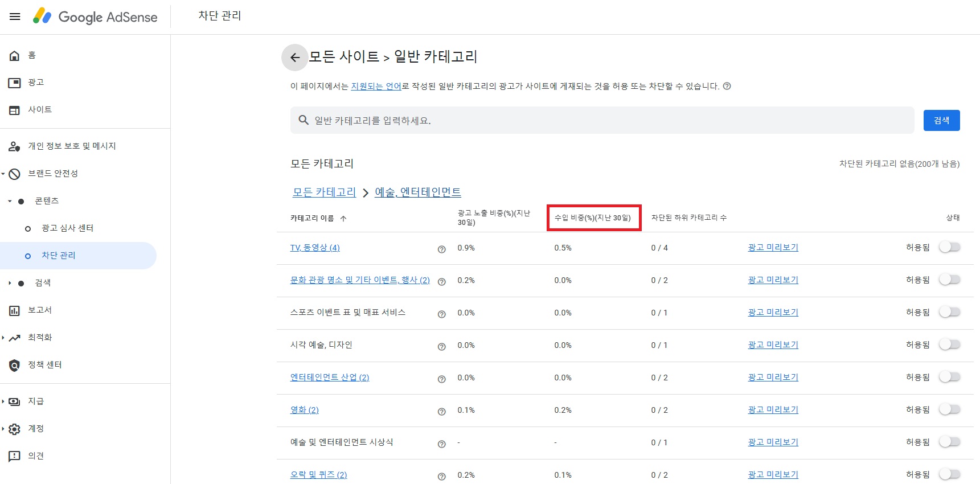Click help icon for 오락 및 퀴즈 row
This screenshot has height=484, width=980.
(441, 476)
